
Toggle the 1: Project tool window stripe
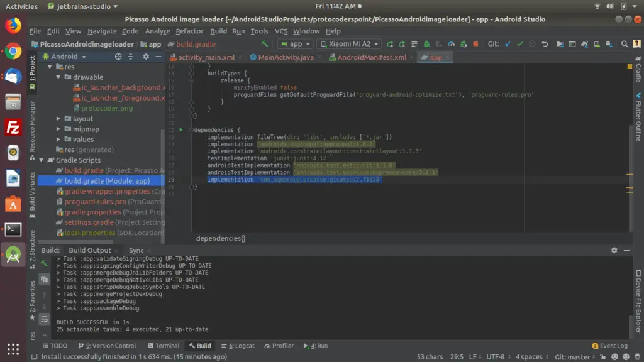click(33, 72)
